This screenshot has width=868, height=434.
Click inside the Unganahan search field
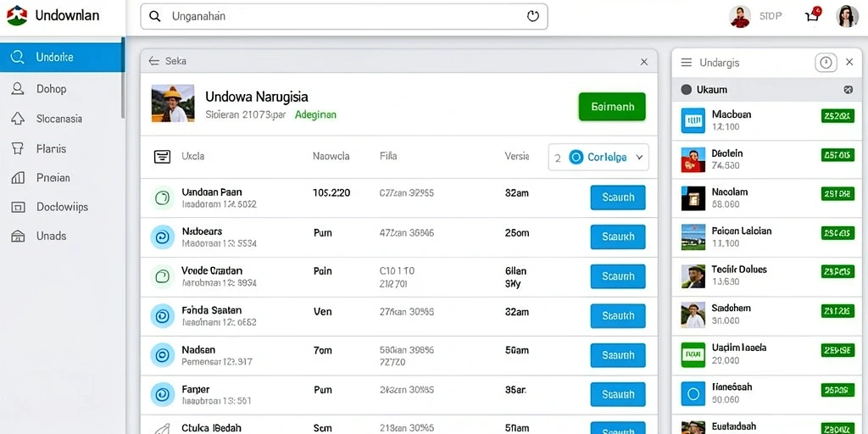[x=344, y=16]
